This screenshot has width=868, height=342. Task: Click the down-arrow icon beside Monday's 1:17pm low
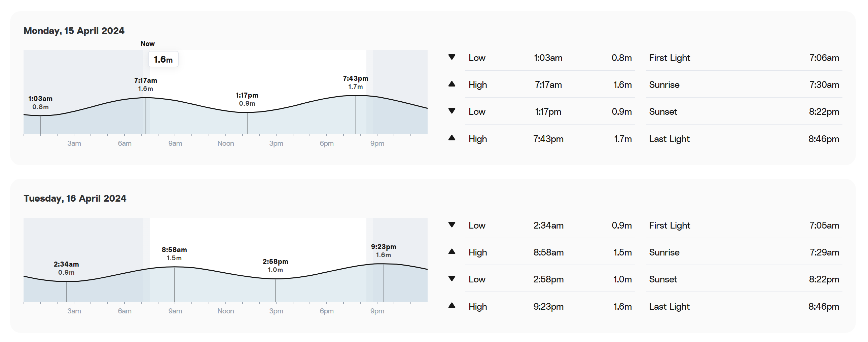[452, 111]
